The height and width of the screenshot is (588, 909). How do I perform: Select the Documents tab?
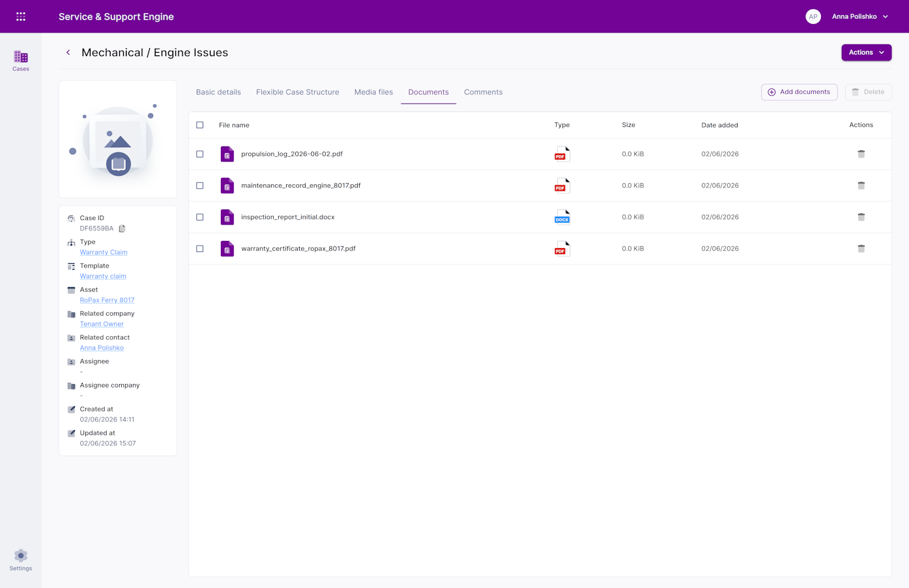(428, 92)
